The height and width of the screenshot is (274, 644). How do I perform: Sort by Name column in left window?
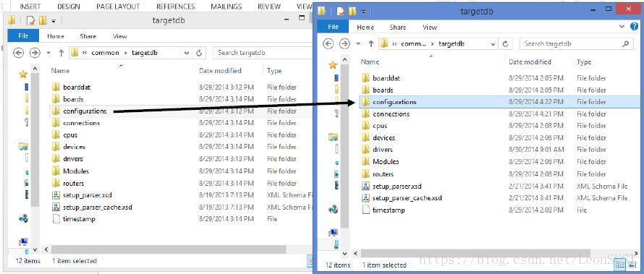(60, 71)
